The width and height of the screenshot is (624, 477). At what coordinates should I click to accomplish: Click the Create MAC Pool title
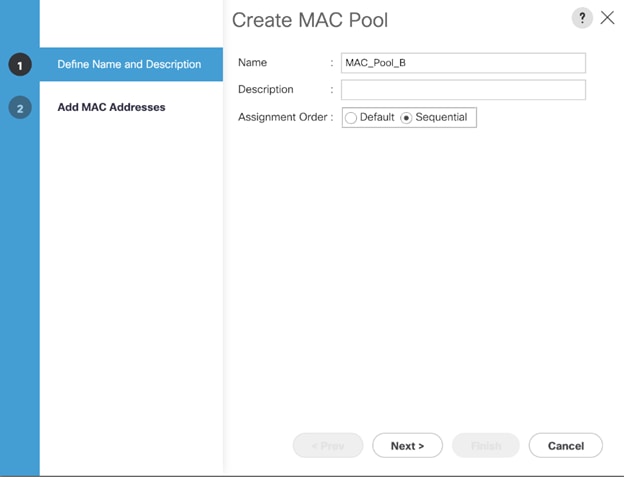pos(310,20)
